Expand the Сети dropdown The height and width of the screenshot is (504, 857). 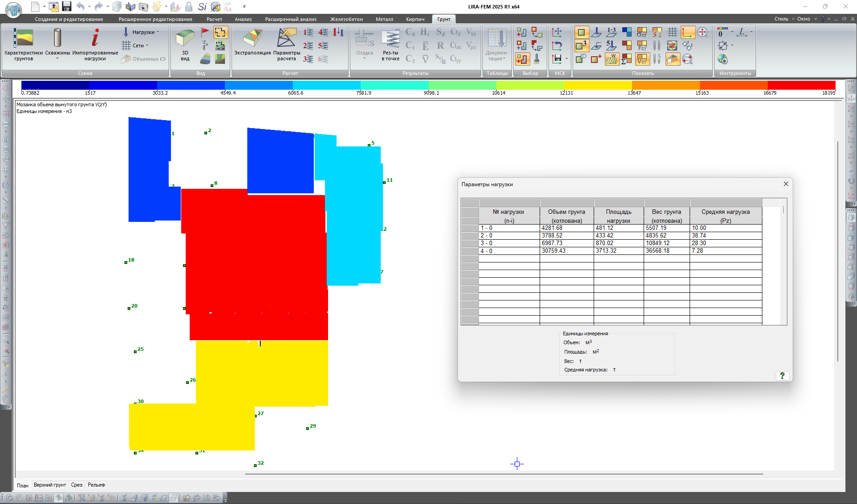point(138,46)
